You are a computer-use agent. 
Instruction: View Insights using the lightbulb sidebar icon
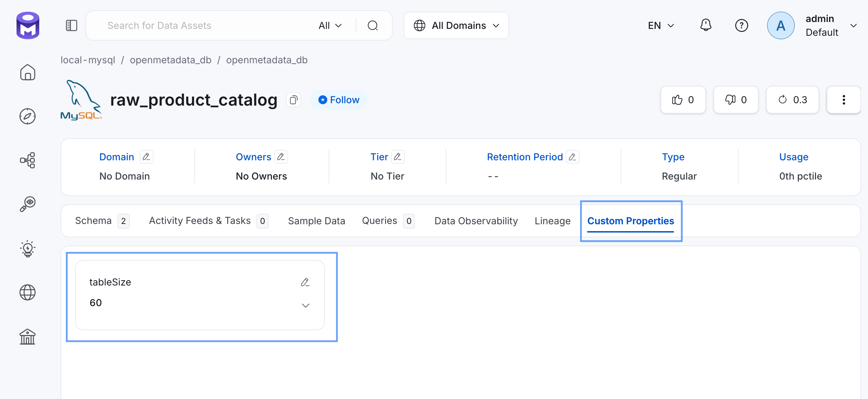tap(28, 249)
